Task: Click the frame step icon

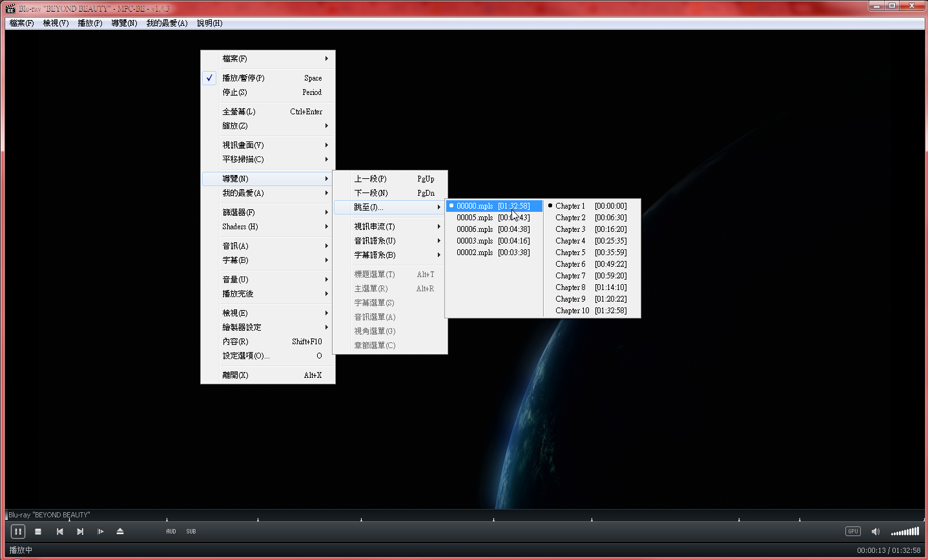Action: [x=100, y=532]
